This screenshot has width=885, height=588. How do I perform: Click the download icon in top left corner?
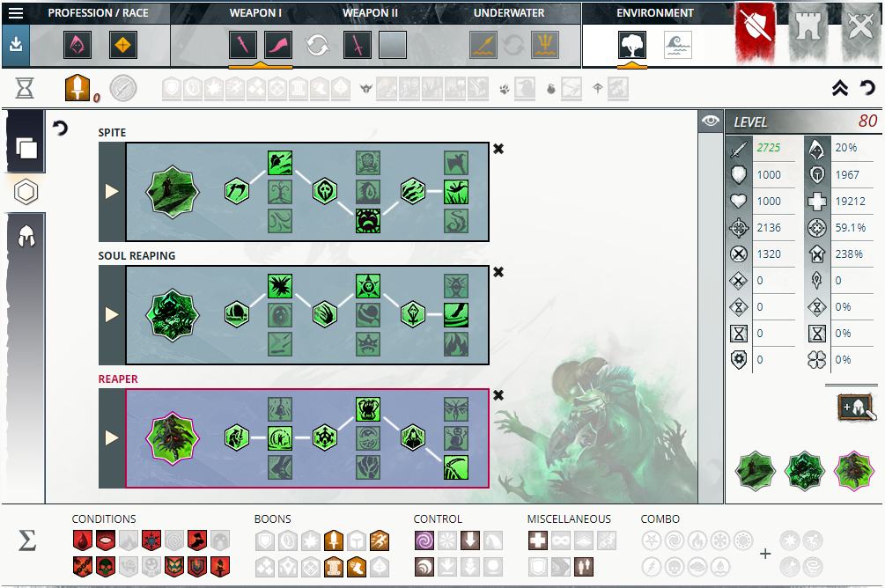(x=15, y=41)
